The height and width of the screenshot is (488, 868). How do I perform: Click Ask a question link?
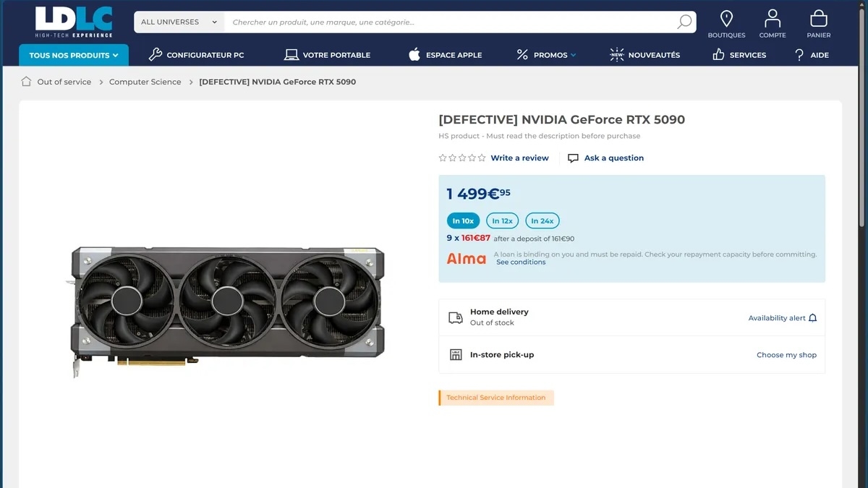(614, 158)
